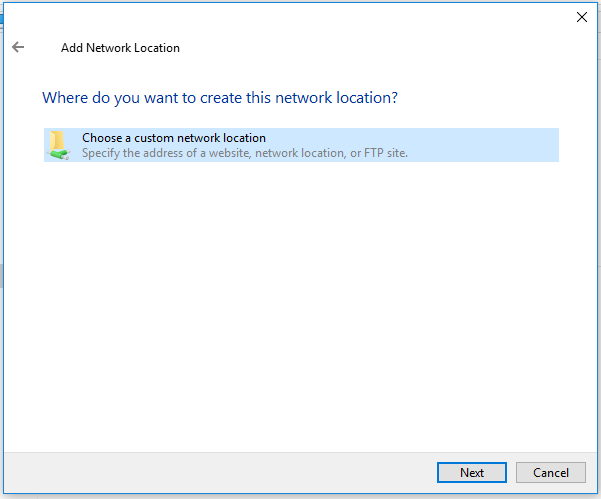
Task: Click the Add Network Location title text
Action: (120, 48)
